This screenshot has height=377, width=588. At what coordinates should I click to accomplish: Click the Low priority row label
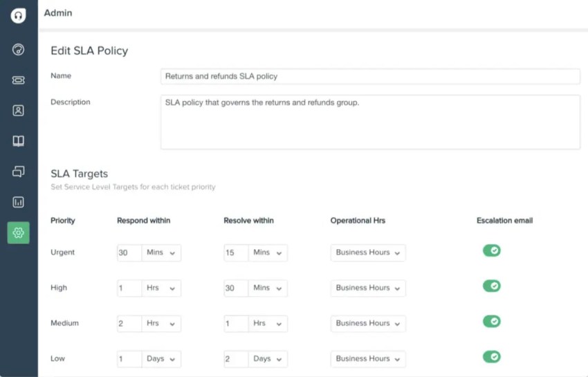(x=57, y=358)
